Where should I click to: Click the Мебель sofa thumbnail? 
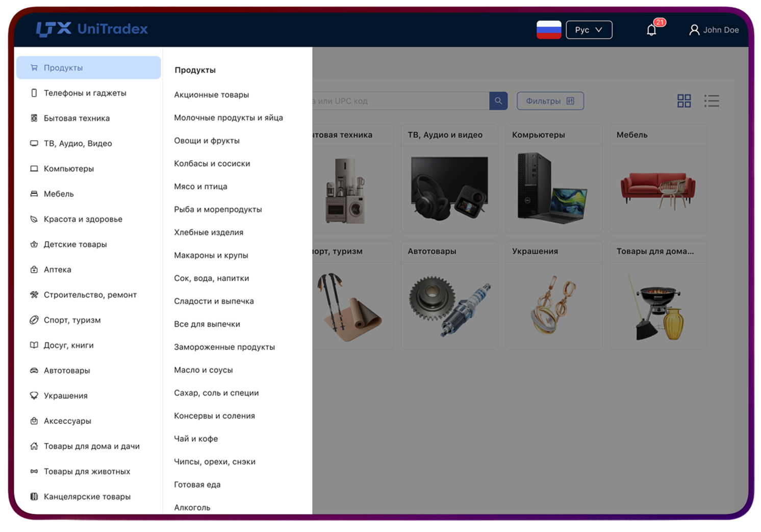coord(657,190)
